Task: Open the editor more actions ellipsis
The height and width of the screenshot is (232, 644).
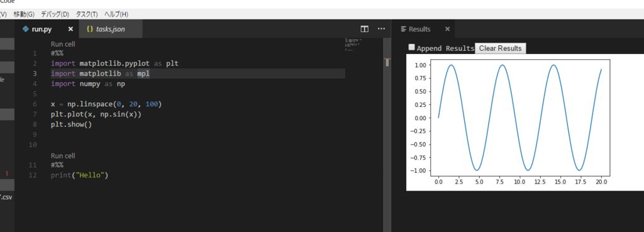Action: click(x=381, y=29)
